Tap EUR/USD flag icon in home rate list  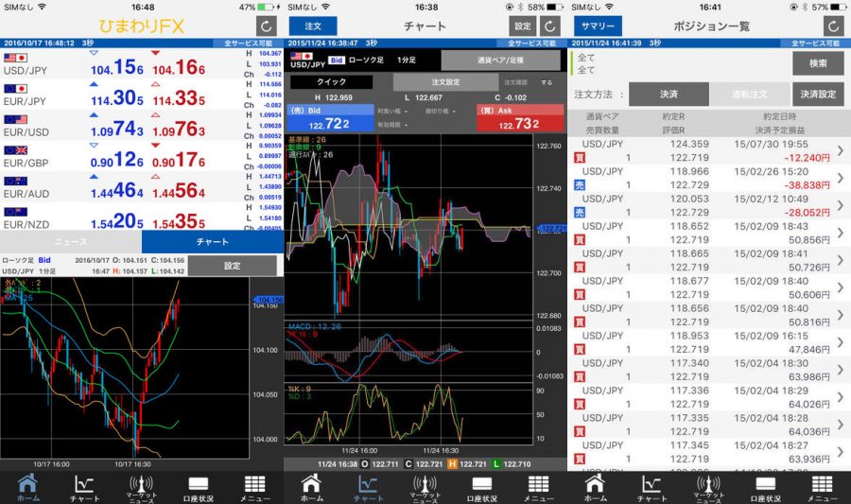click(x=15, y=119)
